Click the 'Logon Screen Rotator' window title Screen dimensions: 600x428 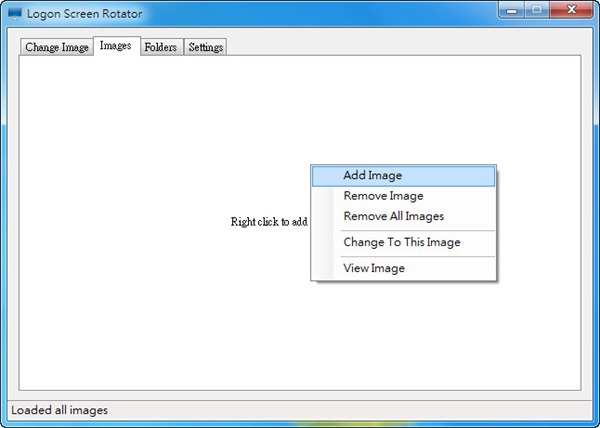pos(85,14)
